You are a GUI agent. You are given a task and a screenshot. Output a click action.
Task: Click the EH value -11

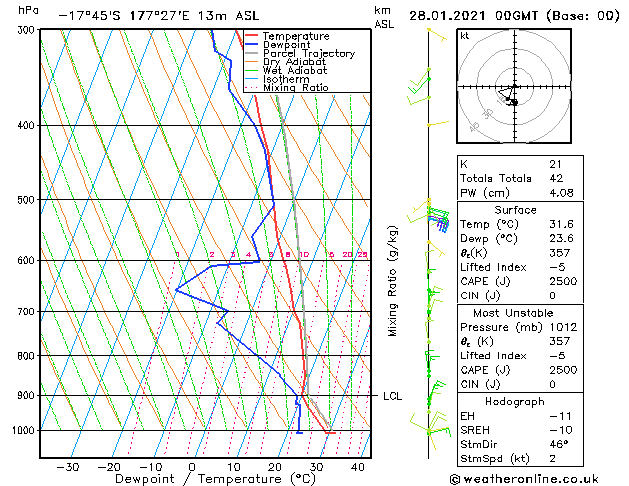[560, 416]
